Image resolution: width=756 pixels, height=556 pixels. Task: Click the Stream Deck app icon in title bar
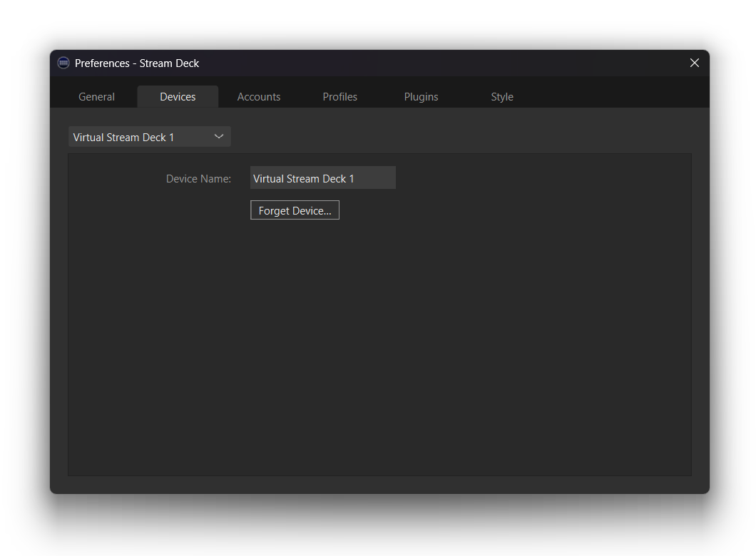(x=63, y=63)
